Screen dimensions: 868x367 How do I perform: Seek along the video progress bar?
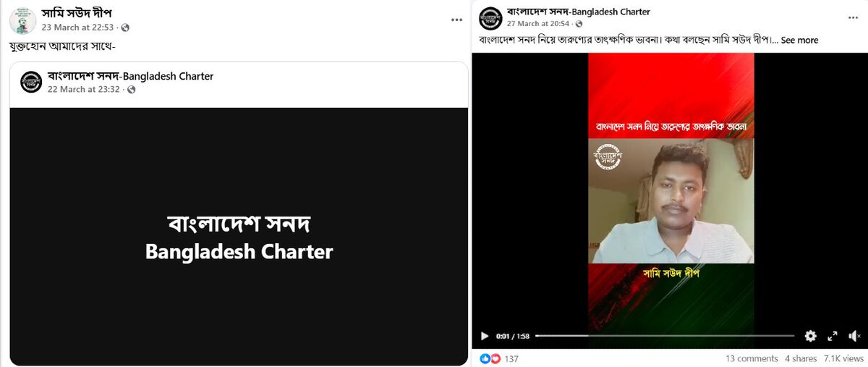pyautogui.click(x=665, y=336)
